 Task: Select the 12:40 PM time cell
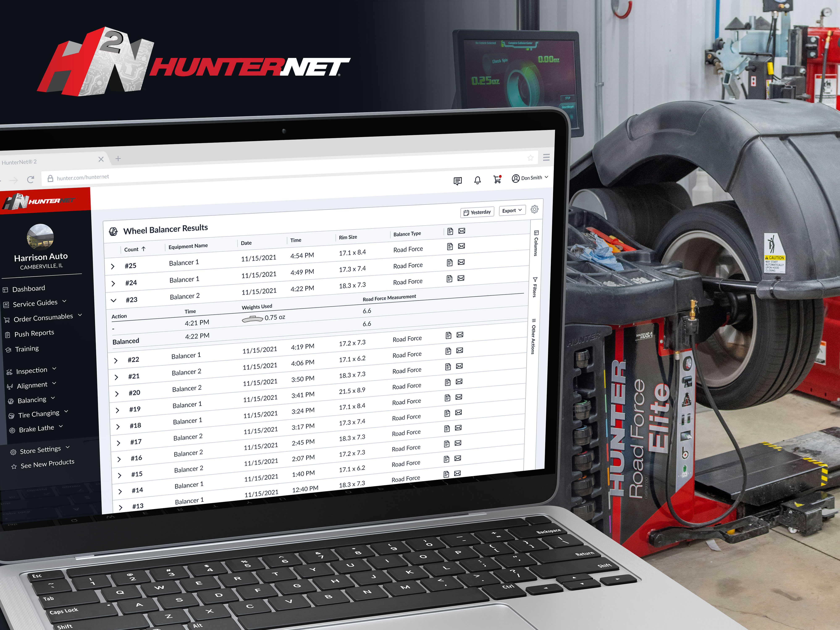click(x=305, y=489)
